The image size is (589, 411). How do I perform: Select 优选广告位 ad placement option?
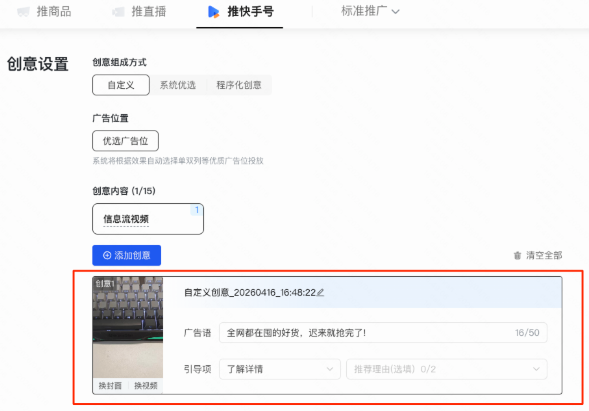(125, 141)
